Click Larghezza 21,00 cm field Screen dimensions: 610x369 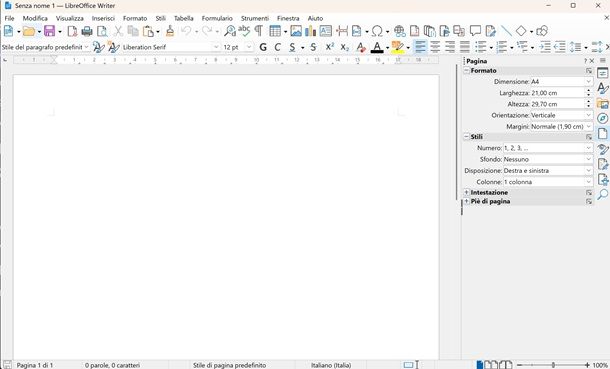(x=557, y=93)
